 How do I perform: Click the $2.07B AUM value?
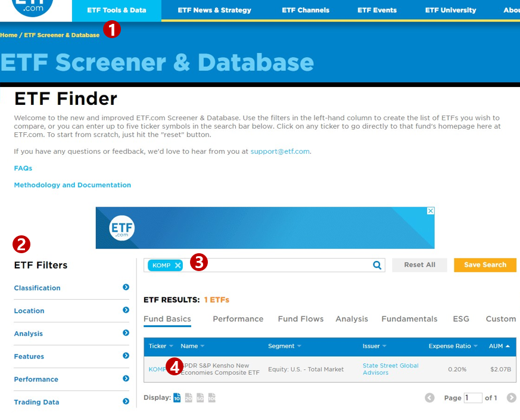(x=500, y=369)
